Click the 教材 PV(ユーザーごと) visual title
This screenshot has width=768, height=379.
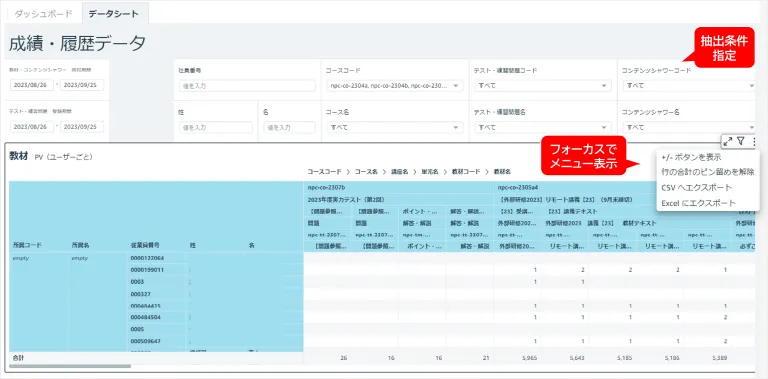point(51,156)
